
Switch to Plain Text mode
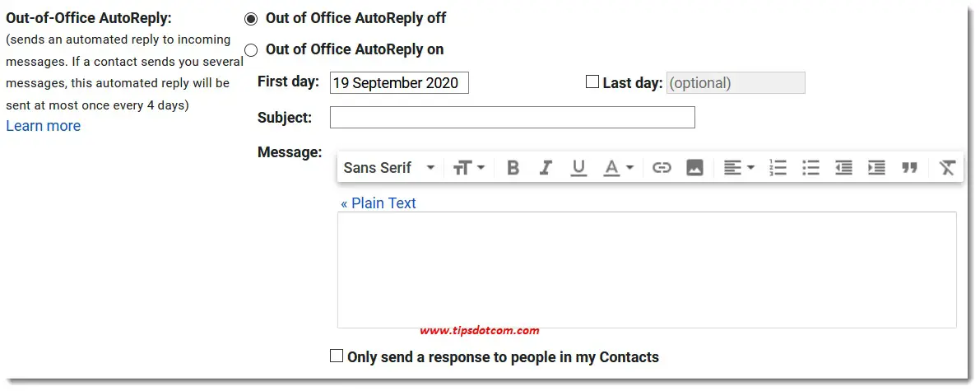tap(379, 202)
